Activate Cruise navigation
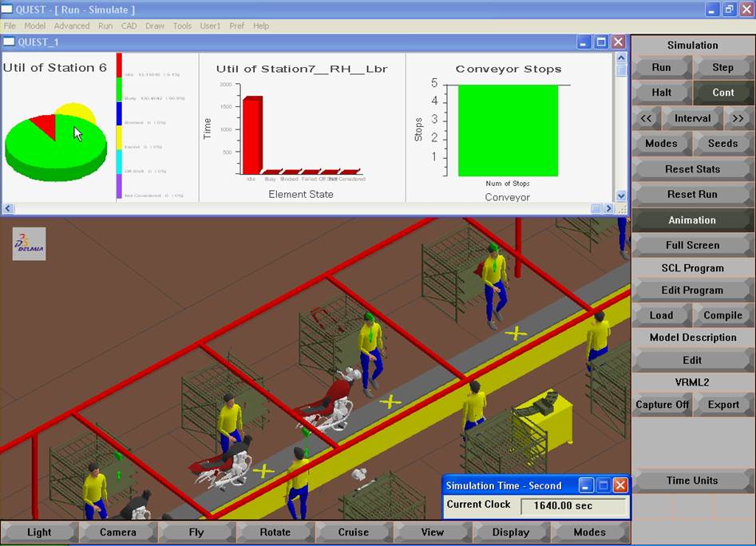The width and height of the screenshot is (756, 546). point(354,532)
